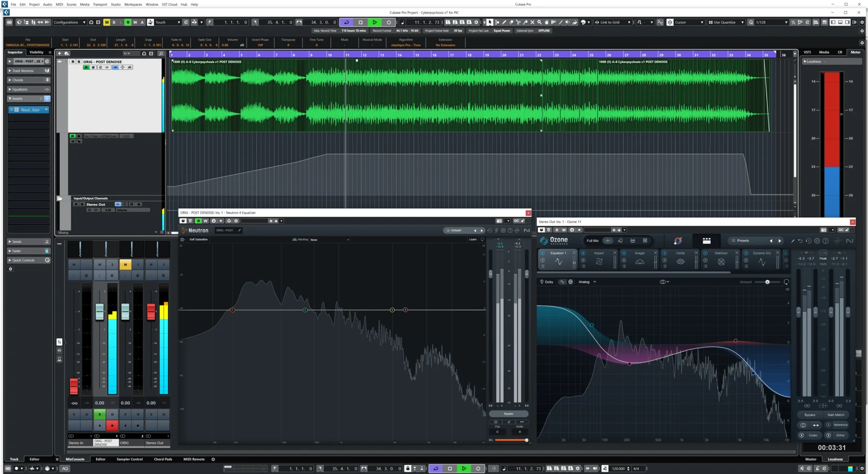The image size is (868, 474).
Task: Open the Configurations dropdown
Action: (x=69, y=22)
